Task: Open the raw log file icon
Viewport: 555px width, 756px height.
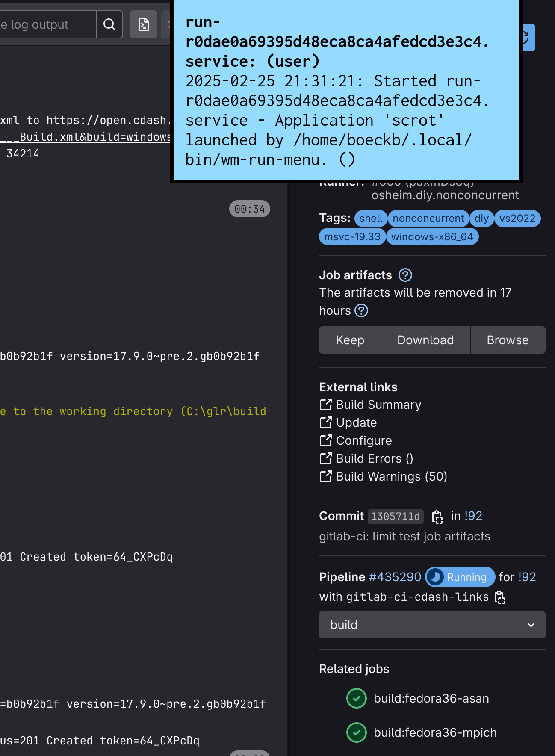Action: pyautogui.click(x=143, y=25)
